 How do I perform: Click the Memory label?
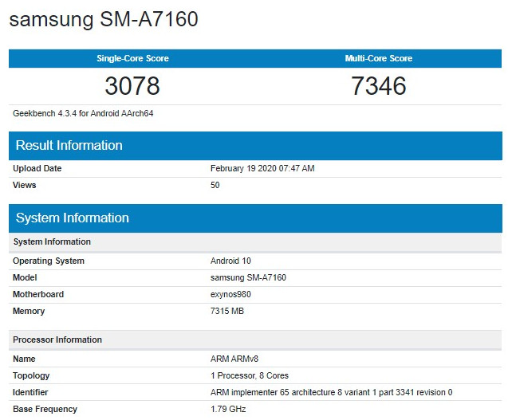29,311
